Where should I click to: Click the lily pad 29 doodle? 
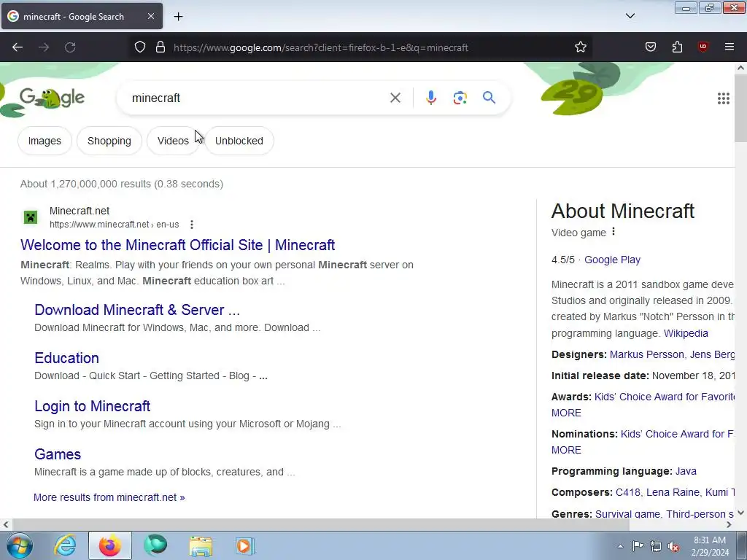coord(572,96)
